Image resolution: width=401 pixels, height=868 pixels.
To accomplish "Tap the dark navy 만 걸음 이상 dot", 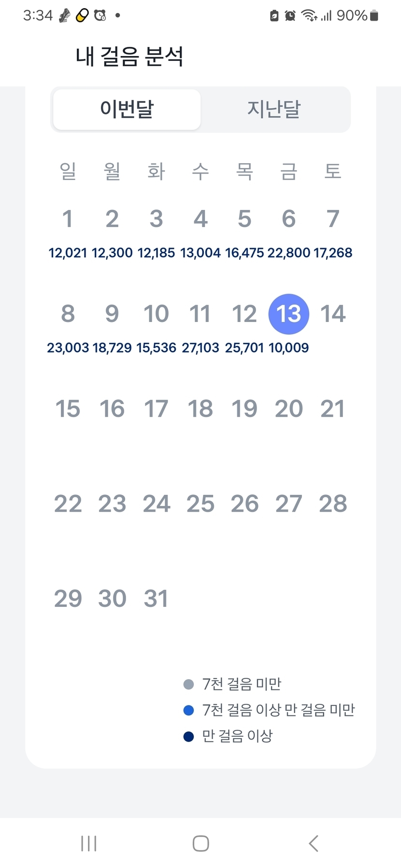I will tap(188, 736).
